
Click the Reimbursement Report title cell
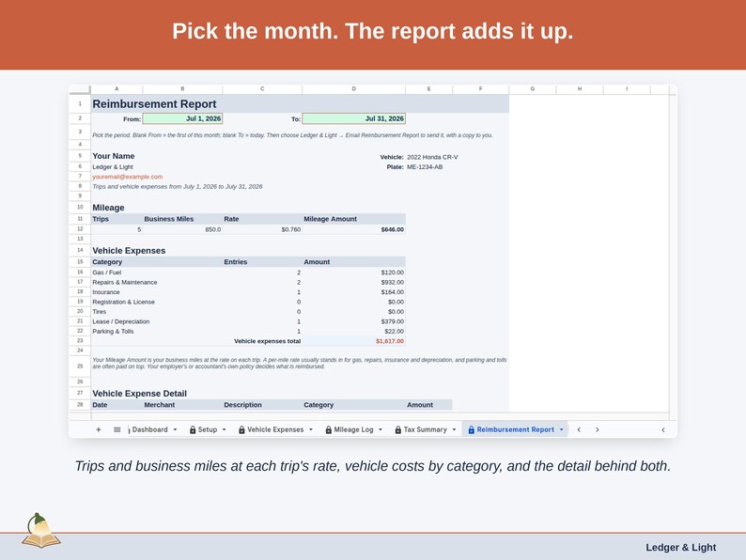pyautogui.click(x=154, y=103)
